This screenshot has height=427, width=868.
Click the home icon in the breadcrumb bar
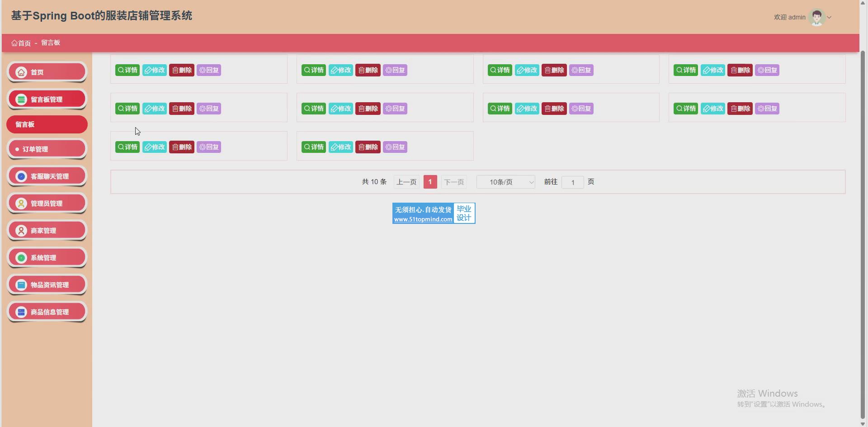click(x=14, y=43)
